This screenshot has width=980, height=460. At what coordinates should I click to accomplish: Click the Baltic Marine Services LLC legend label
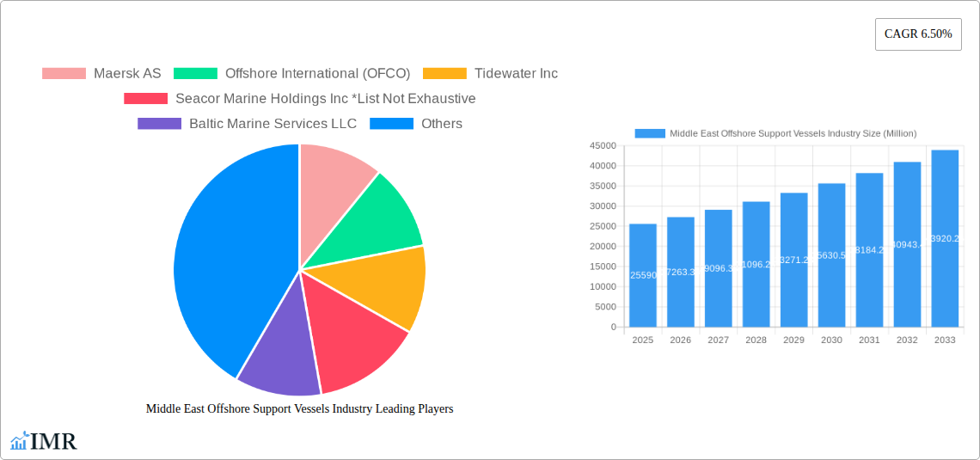point(273,124)
